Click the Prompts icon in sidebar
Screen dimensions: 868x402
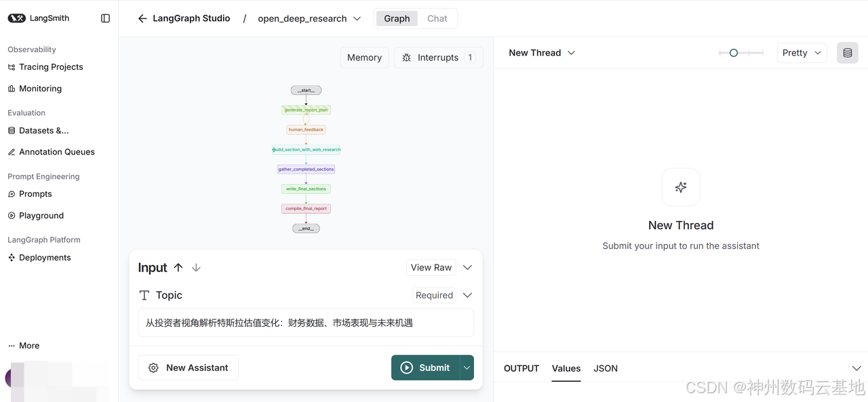12,195
